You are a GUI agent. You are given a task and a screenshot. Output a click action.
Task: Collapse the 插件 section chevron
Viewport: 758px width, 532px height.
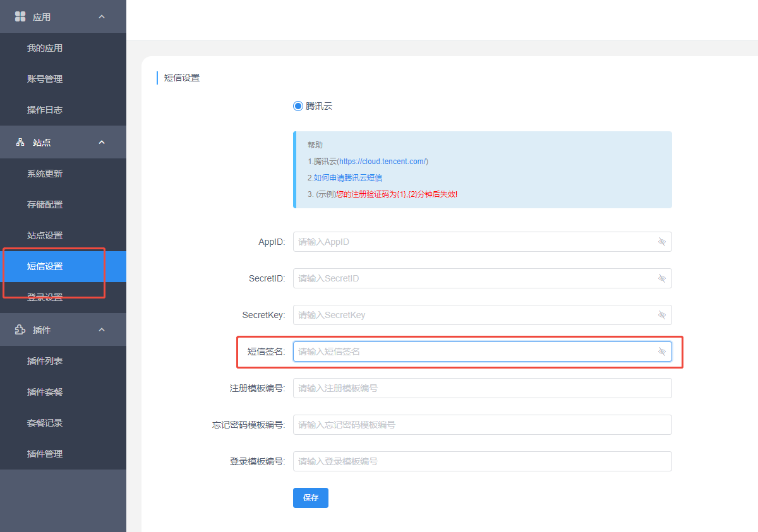102,330
